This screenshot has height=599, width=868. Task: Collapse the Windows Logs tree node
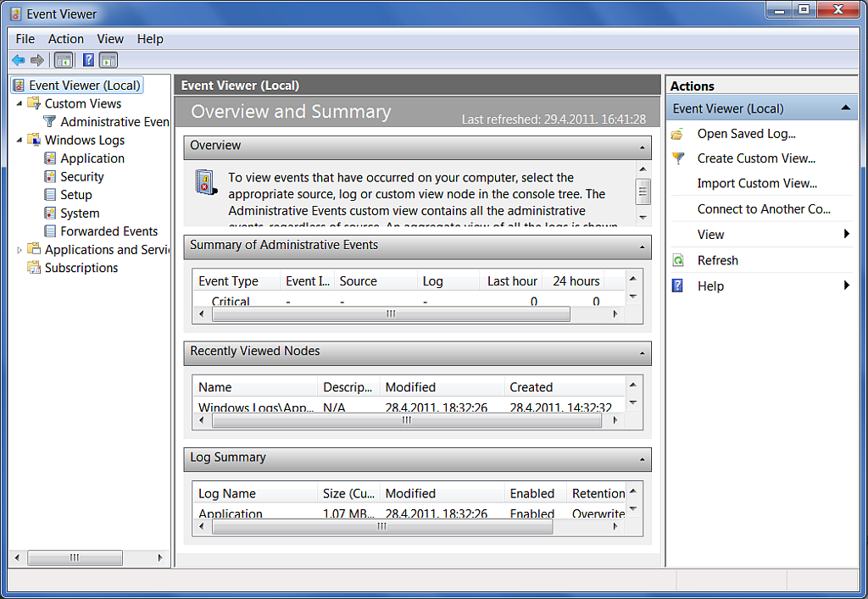(x=19, y=140)
